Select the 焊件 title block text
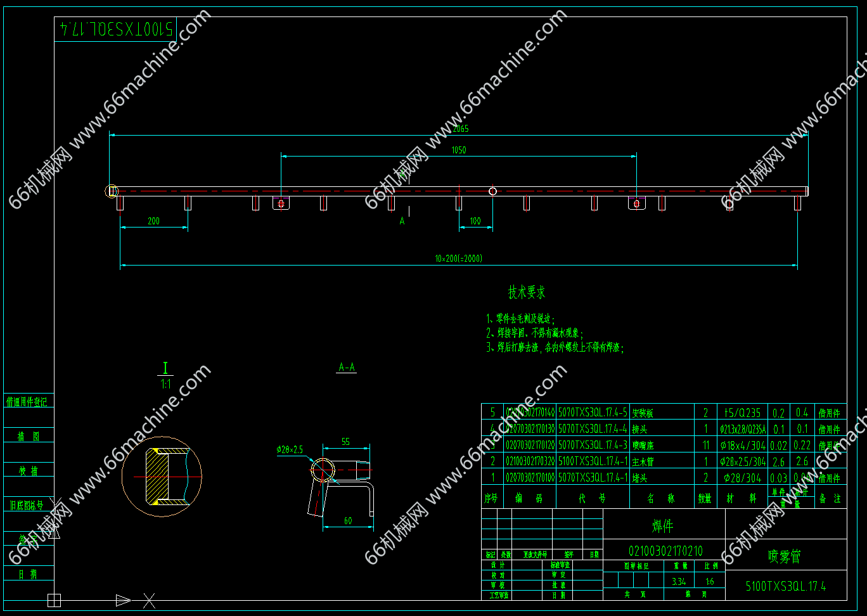The image size is (867, 616). 663,526
